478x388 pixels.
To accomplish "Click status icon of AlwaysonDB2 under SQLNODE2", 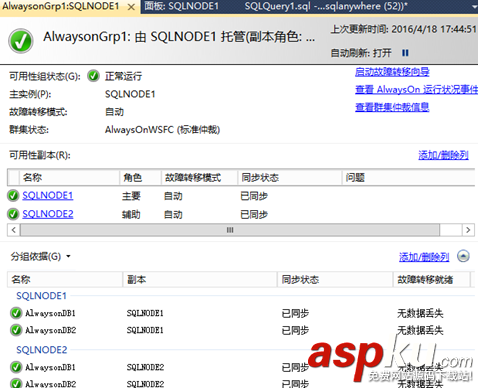I will click(x=16, y=383).
